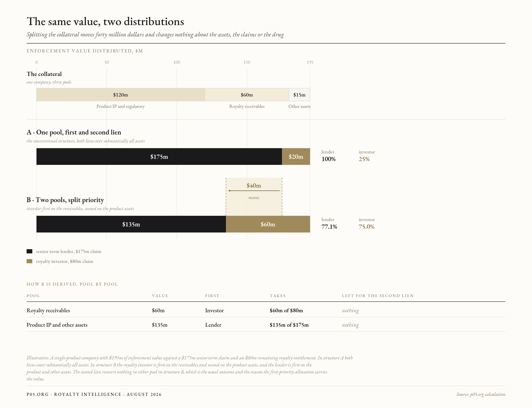
Task: Click the "Product IP and regulatory" bar label
Action: pos(120,106)
